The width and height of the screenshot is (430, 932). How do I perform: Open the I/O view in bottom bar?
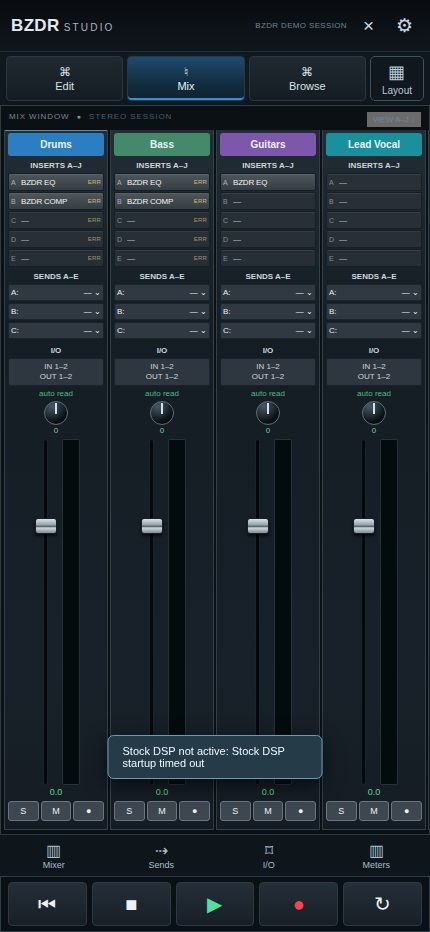point(269,857)
